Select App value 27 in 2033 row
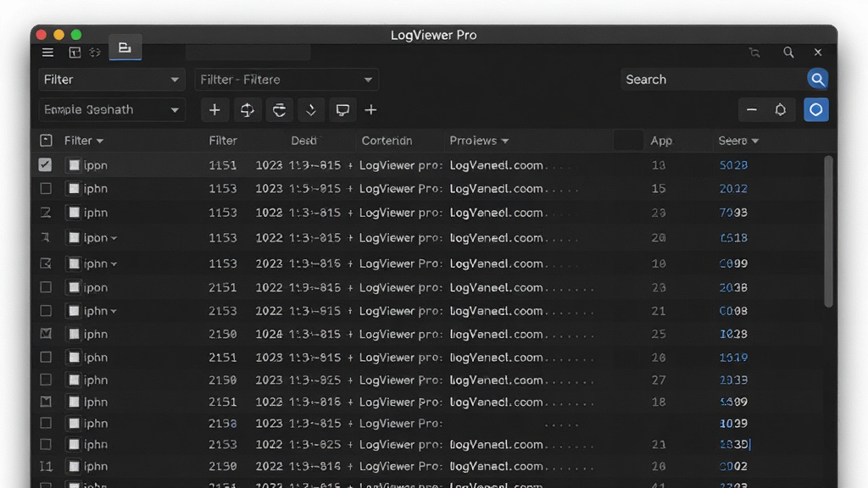868x488 pixels. [x=658, y=380]
